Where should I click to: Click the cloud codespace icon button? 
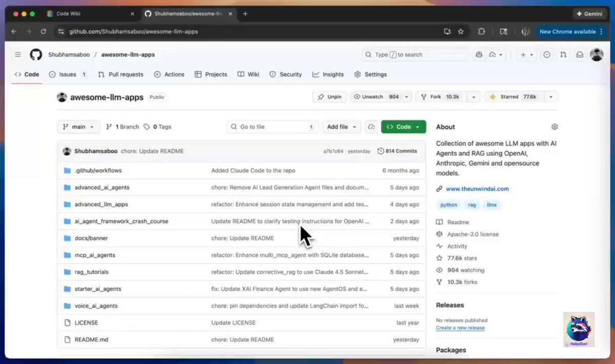(371, 126)
